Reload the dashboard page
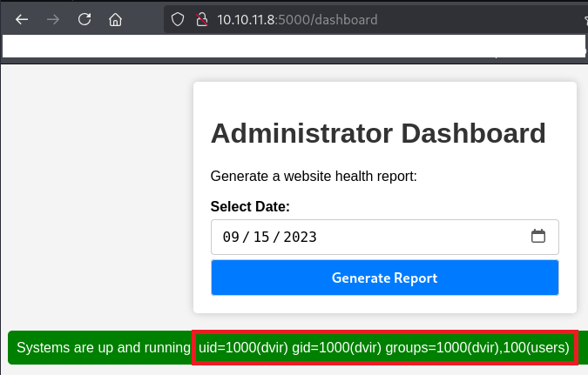This screenshot has width=588, height=375. [x=84, y=19]
